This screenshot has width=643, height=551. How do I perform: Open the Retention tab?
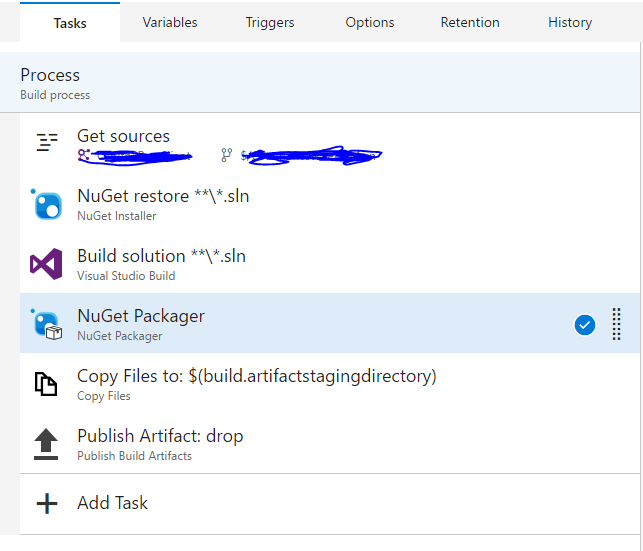click(x=470, y=23)
